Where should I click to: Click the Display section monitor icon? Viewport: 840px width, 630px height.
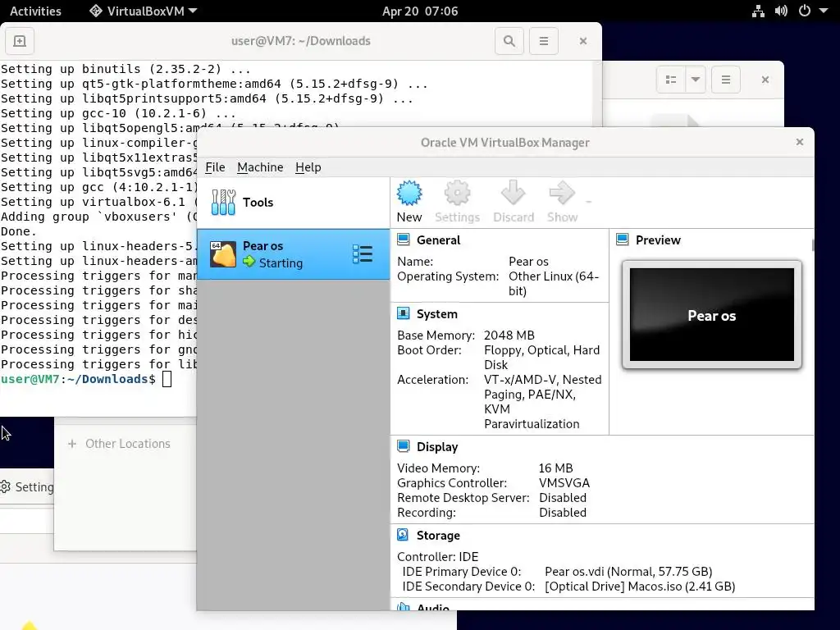(404, 446)
